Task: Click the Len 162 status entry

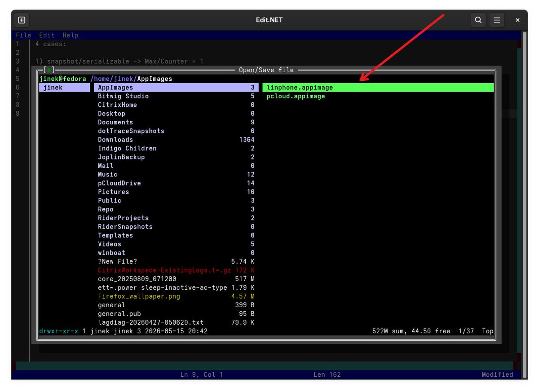Action: pos(327,374)
